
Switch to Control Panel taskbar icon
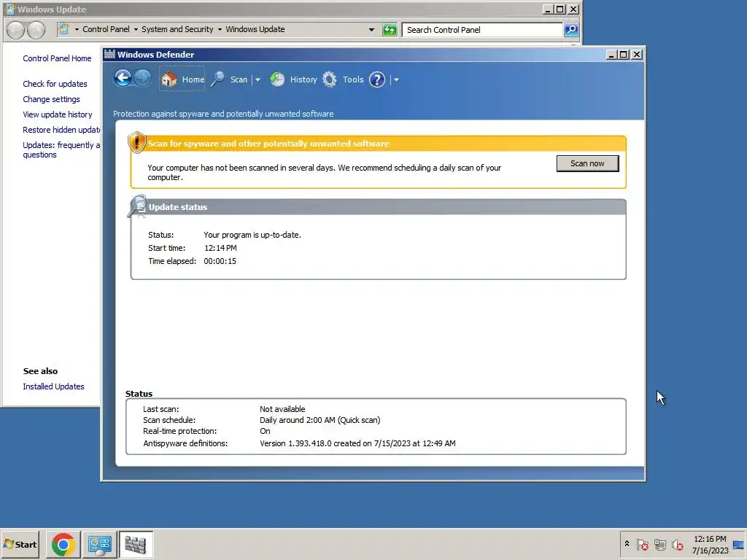[x=100, y=544]
